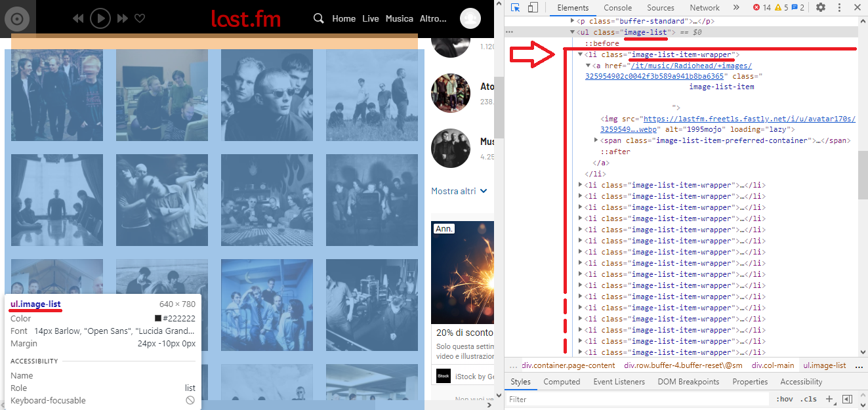Click the blue message count showing 2

[x=798, y=7]
